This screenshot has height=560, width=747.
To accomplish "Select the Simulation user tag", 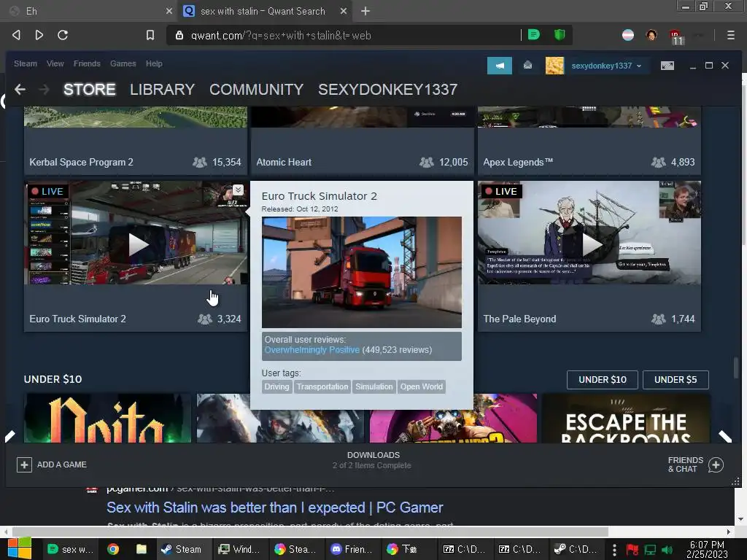I will 374,386.
